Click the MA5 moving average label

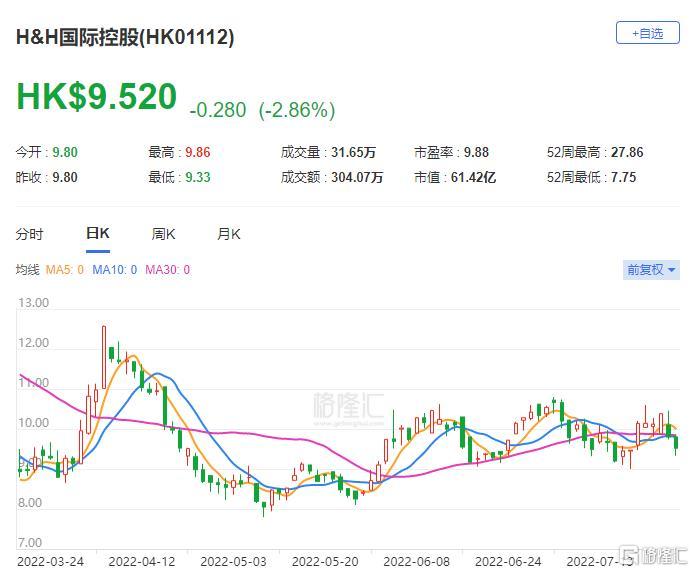coord(65,270)
